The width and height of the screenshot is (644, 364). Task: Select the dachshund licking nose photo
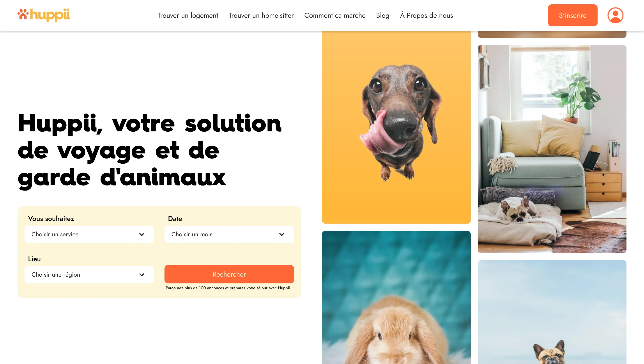(396, 127)
